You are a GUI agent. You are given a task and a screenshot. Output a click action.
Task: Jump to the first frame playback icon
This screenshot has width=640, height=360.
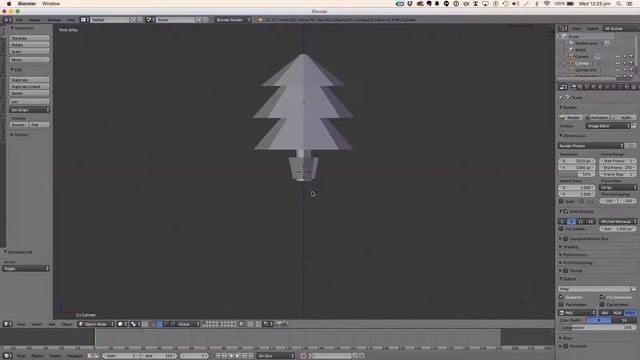click(218, 356)
